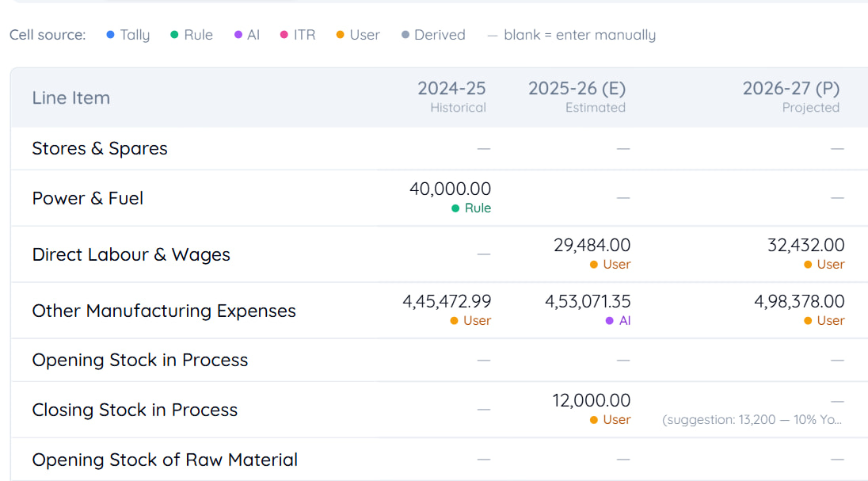Edit projected Other Manufacturing value 4,98,378.00
Image resolution: width=868 pixels, height=481 pixels.
point(799,301)
